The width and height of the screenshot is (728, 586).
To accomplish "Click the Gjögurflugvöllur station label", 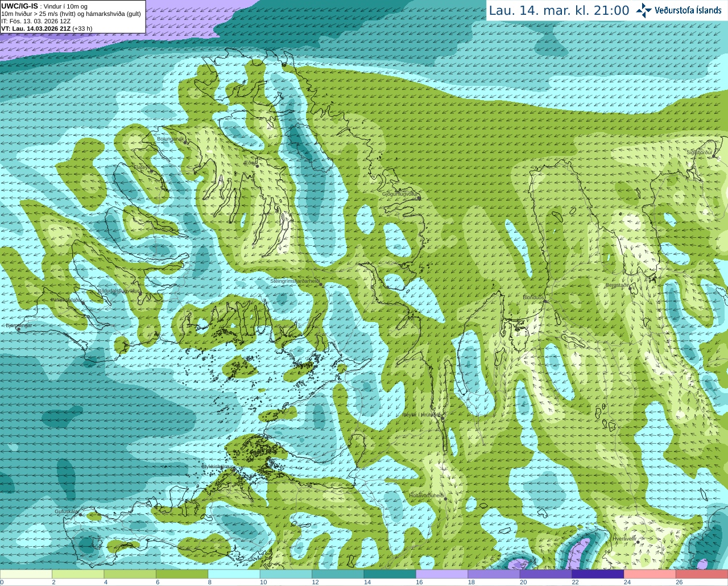I will [x=399, y=194].
